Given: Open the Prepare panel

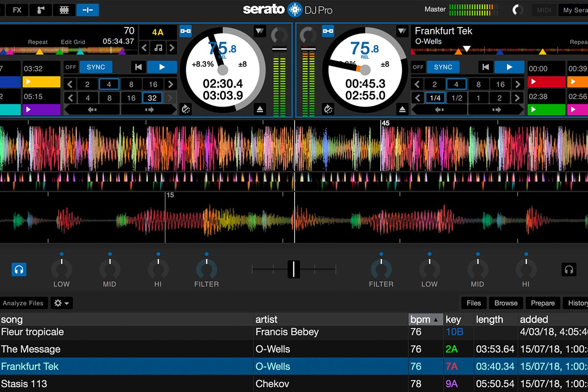Looking at the screenshot, I should coord(542,303).
